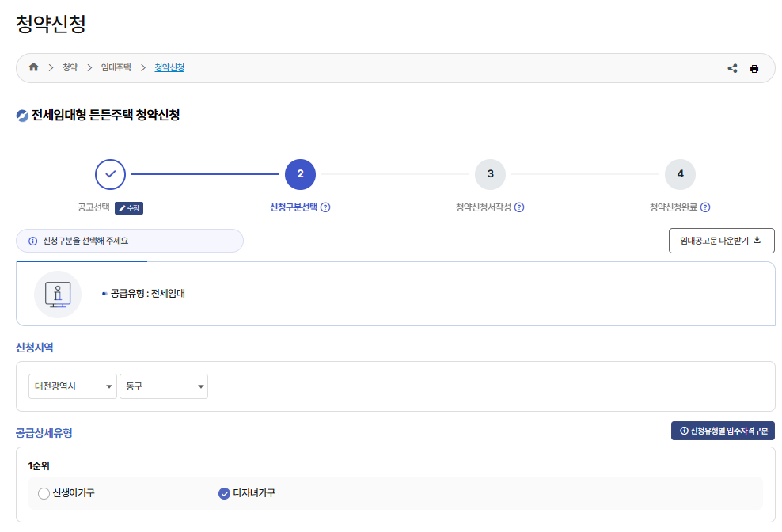Click the 청약신청완료 step label
The width and height of the screenshot is (782, 532).
click(674, 207)
